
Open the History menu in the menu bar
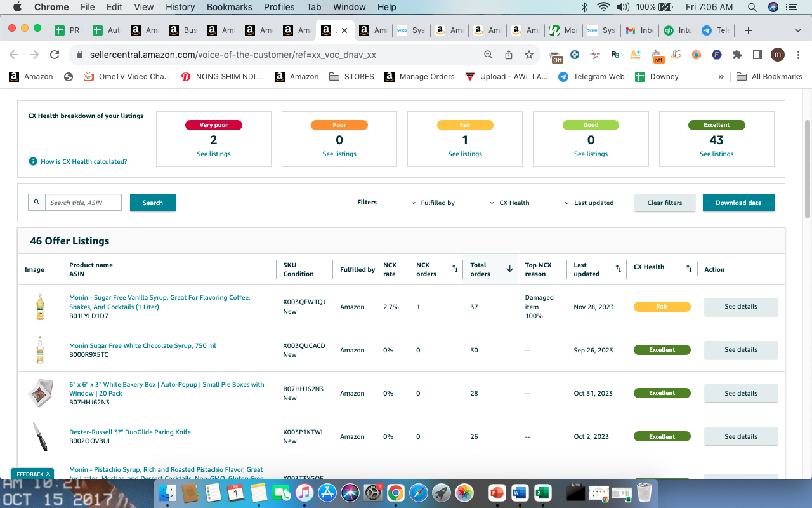click(180, 7)
